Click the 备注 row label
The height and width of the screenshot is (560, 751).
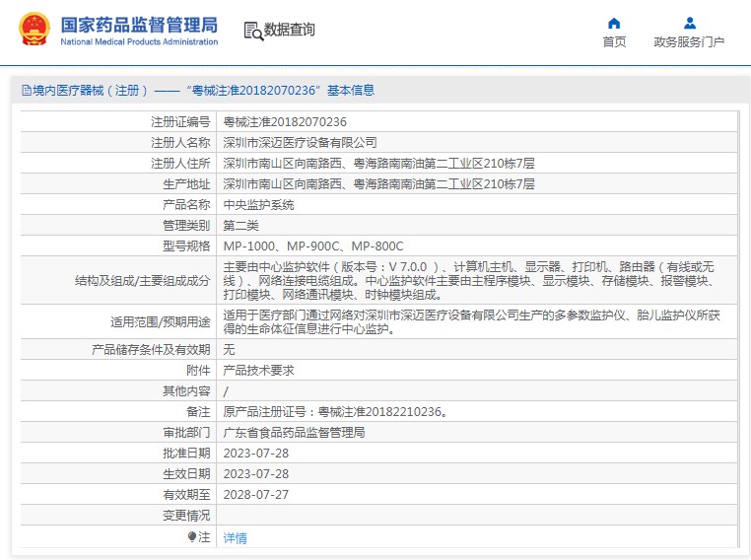[x=198, y=412]
